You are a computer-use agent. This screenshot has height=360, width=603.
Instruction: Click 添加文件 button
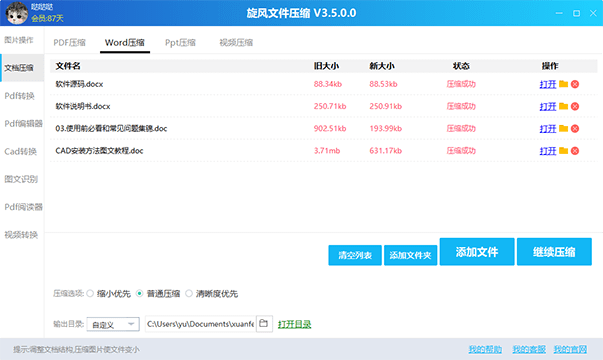[477, 252]
